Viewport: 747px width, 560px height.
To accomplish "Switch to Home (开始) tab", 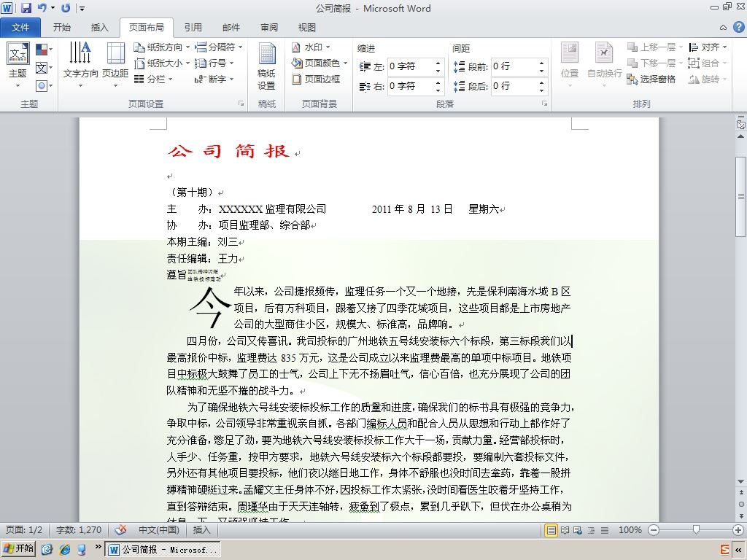I will pos(62,28).
